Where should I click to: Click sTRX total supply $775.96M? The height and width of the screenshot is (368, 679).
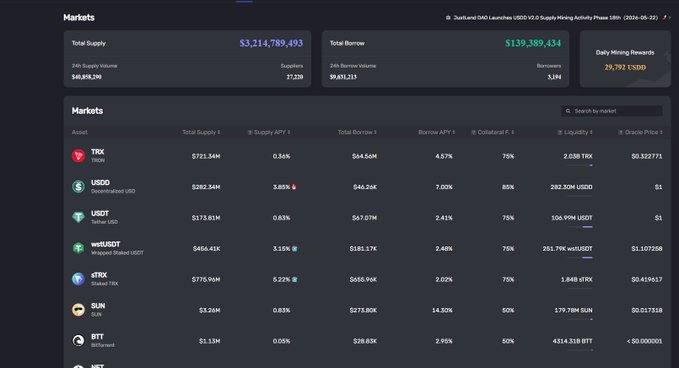point(206,279)
